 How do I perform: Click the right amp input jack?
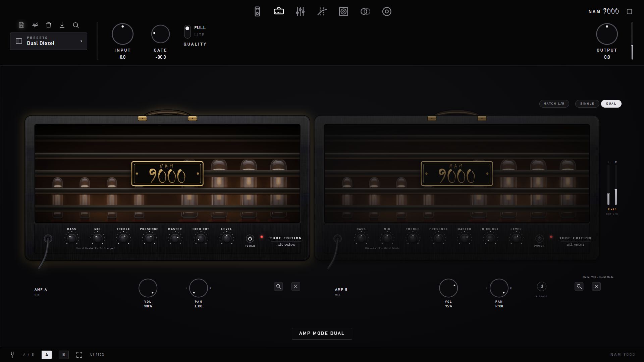337,239
